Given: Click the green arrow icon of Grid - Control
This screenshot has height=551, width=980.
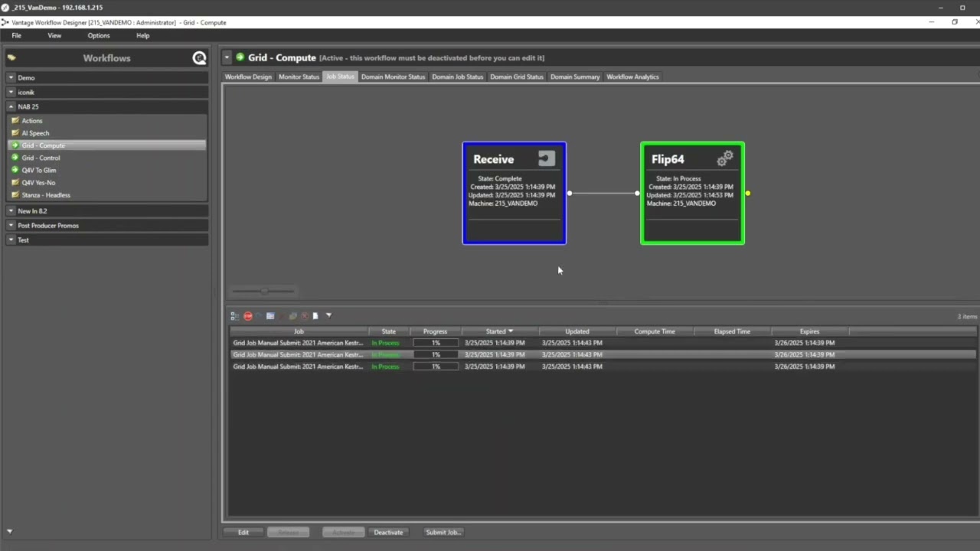Looking at the screenshot, I should coord(15,158).
